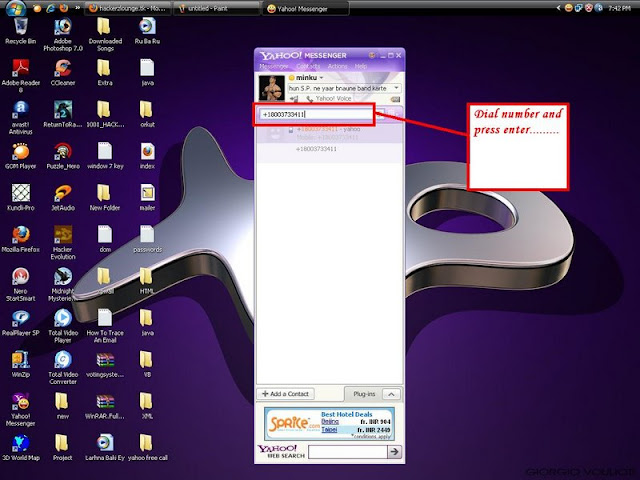Open the Actions menu
This screenshot has width=640, height=480.
[x=338, y=66]
